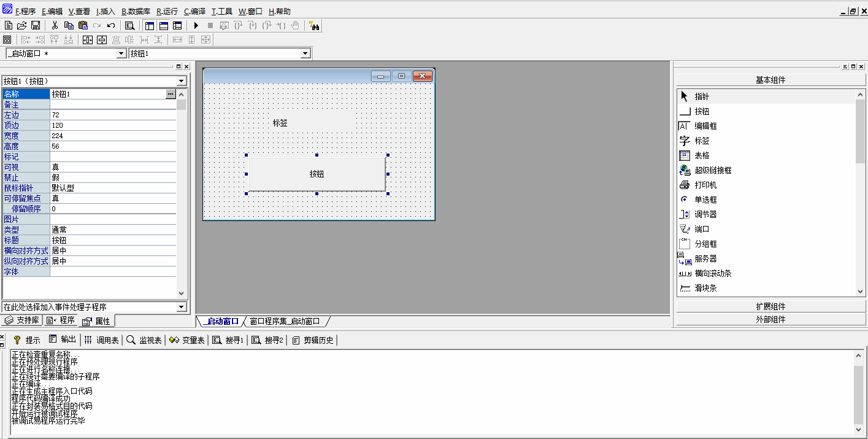Click the 宽度 value field showing 224
This screenshot has width=868, height=439.
tap(113, 136)
